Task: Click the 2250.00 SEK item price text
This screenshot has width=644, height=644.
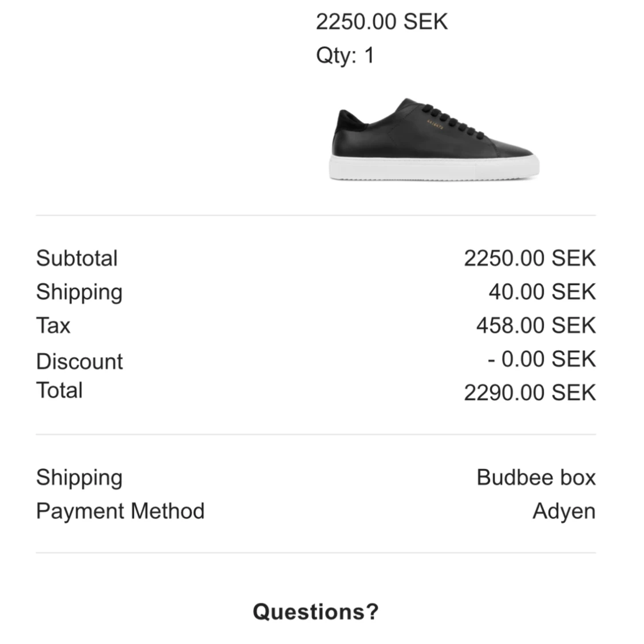Action: click(382, 22)
